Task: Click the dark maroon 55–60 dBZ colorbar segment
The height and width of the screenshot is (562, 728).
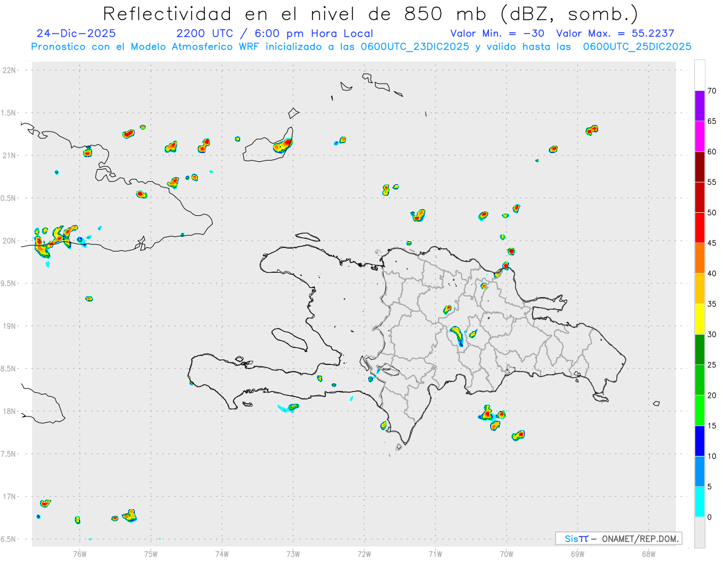Action: (x=699, y=167)
